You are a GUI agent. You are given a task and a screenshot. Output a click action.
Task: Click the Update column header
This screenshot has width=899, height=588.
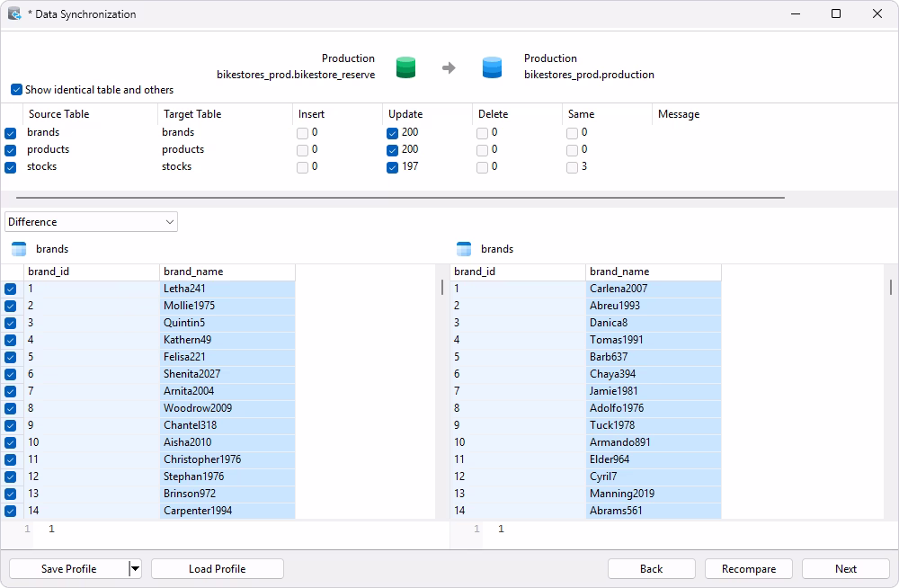[427, 114]
